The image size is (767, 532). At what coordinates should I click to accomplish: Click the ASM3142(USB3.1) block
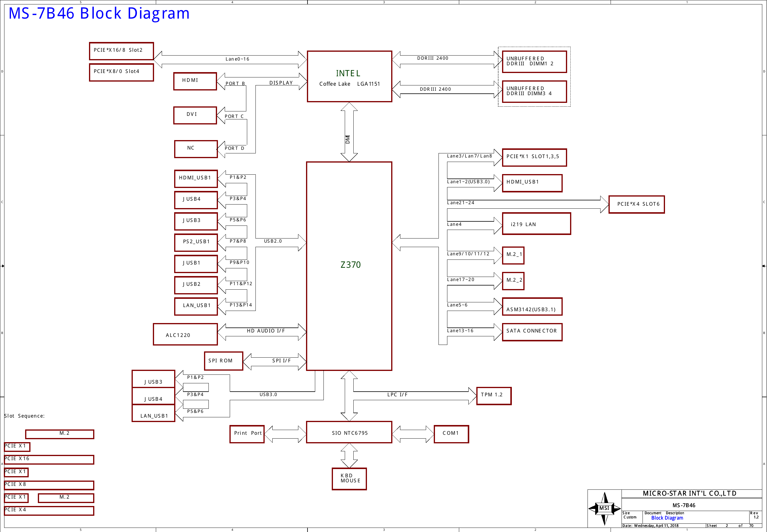(x=532, y=307)
